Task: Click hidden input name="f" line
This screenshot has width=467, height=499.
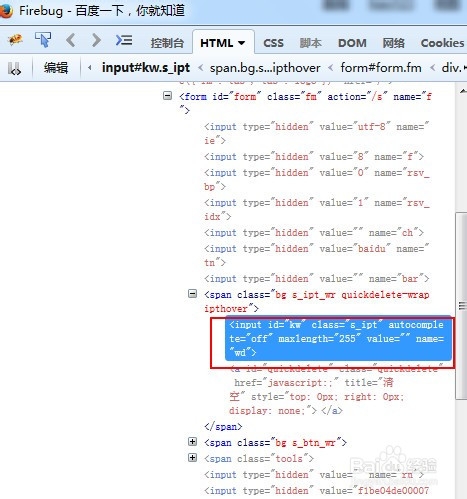Action: (314, 157)
